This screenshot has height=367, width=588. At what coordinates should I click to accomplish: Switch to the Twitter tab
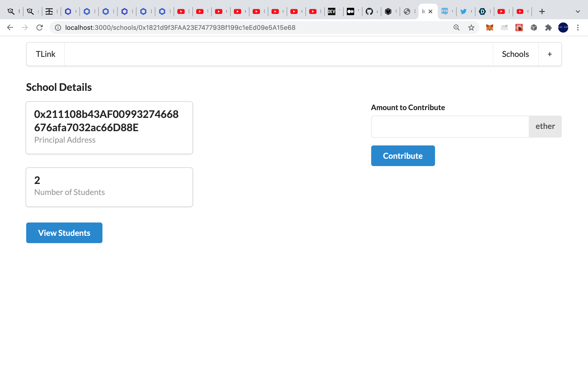[x=463, y=11]
